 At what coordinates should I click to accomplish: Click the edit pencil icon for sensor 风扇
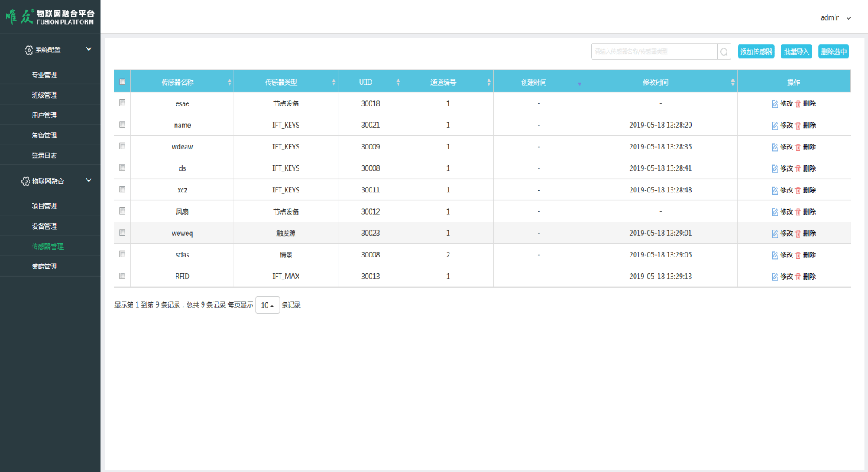[x=774, y=212]
